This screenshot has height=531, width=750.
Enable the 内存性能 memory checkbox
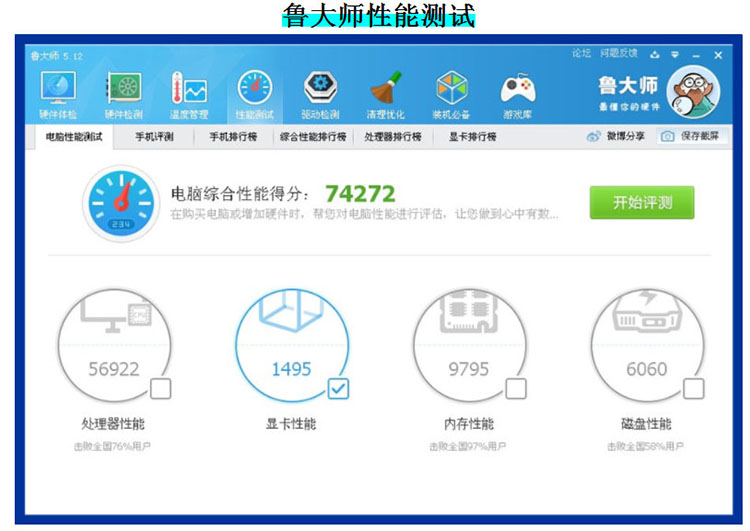pyautogui.click(x=515, y=388)
